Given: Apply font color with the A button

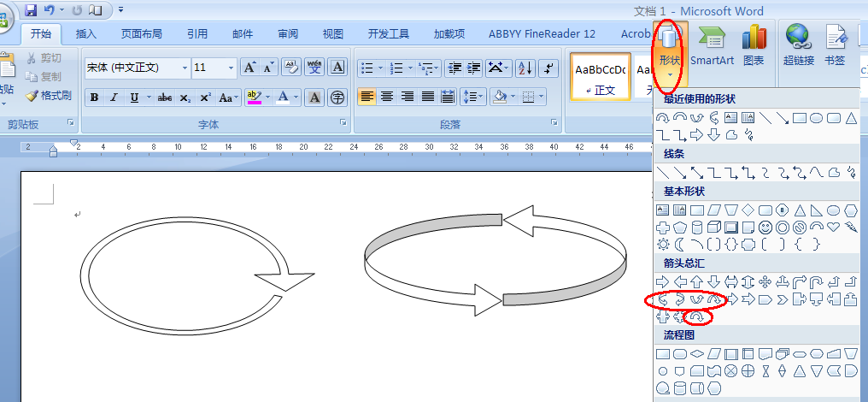Looking at the screenshot, I should [283, 98].
